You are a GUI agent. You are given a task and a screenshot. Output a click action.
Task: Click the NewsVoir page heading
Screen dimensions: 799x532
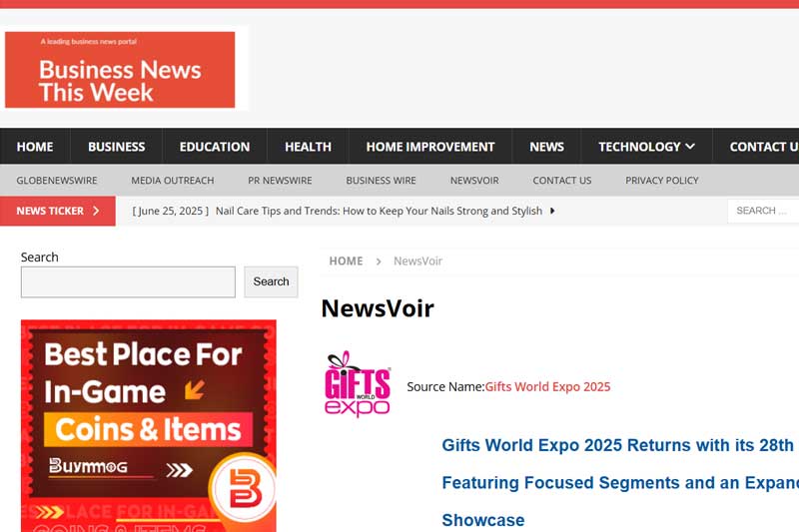[378, 308]
